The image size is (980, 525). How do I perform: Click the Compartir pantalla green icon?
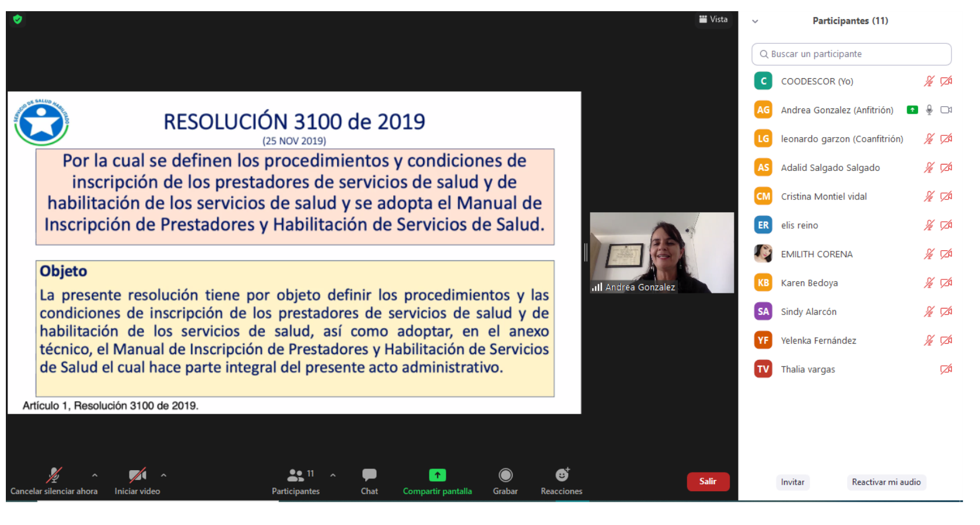click(x=437, y=475)
